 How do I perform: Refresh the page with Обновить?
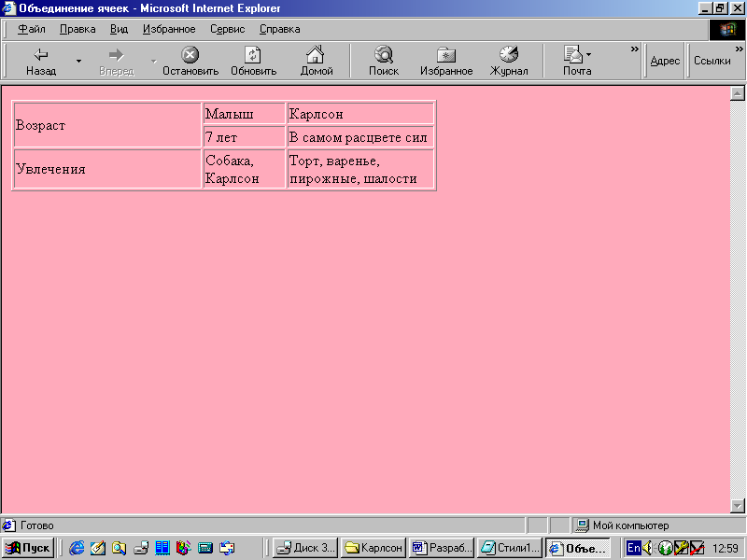point(253,61)
